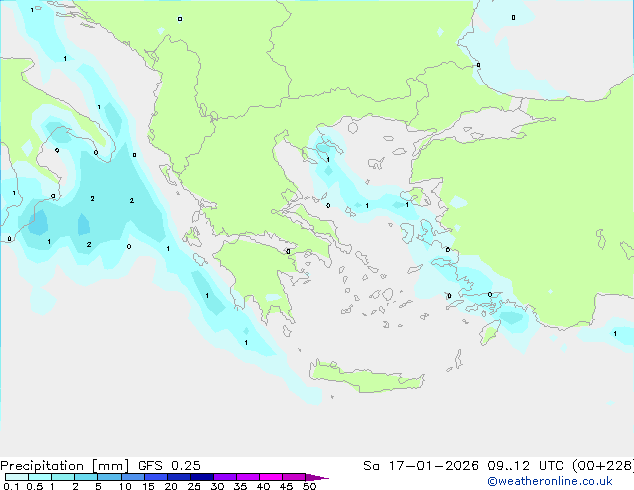
Task: Pick the 2–5 mm legend color swatch
Action: (x=86, y=477)
